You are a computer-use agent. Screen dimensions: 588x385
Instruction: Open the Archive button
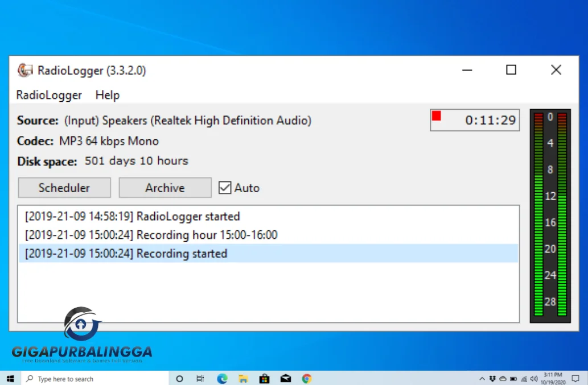[x=165, y=188]
